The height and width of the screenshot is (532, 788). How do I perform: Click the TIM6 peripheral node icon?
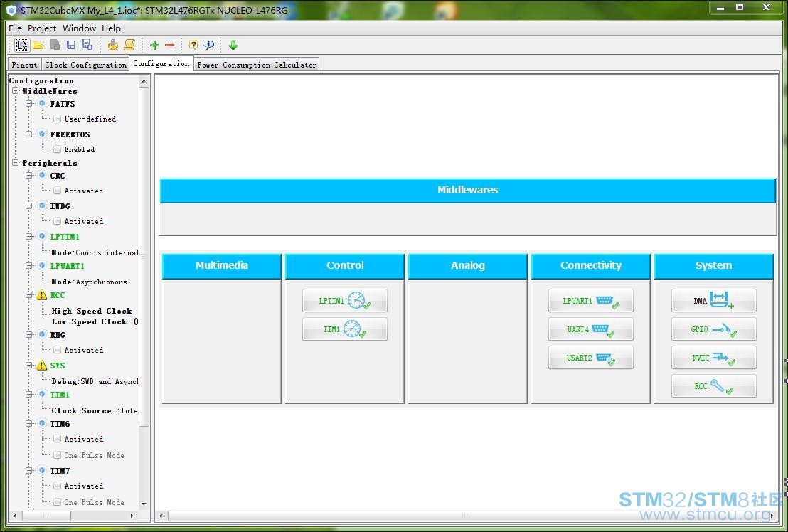point(42,423)
